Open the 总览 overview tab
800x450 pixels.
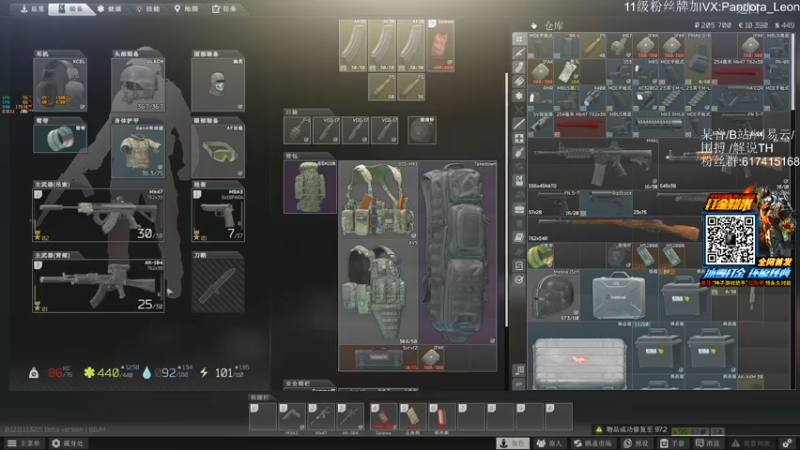click(32, 9)
